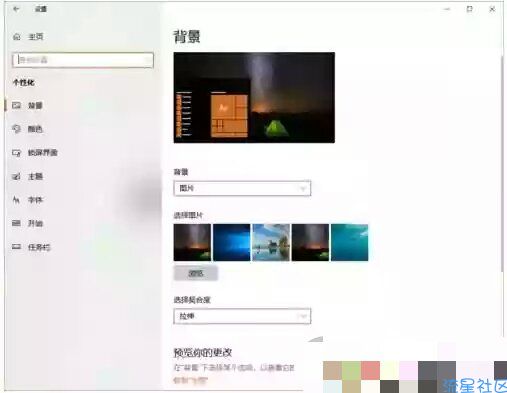Maximize the settings window

pos(469,9)
